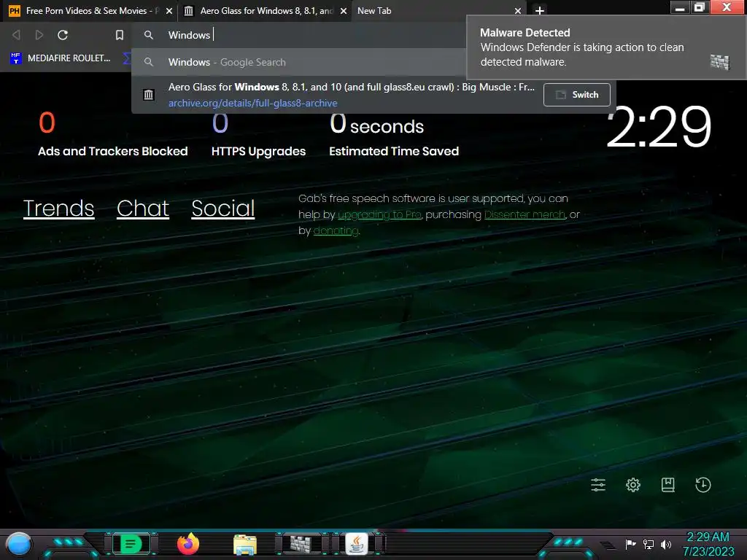Image resolution: width=747 pixels, height=560 pixels.
Task: Open the Chat link
Action: click(x=143, y=209)
